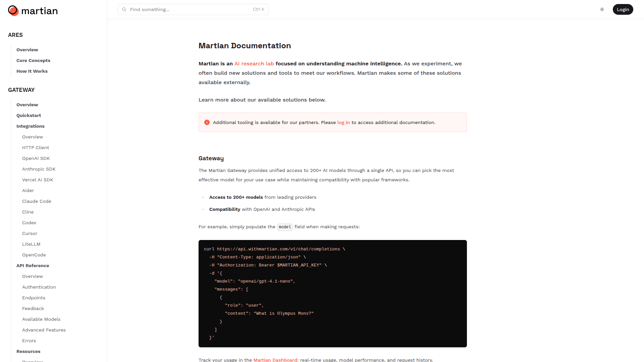Select Claude Code integration page
The height and width of the screenshot is (362, 644).
click(x=37, y=201)
